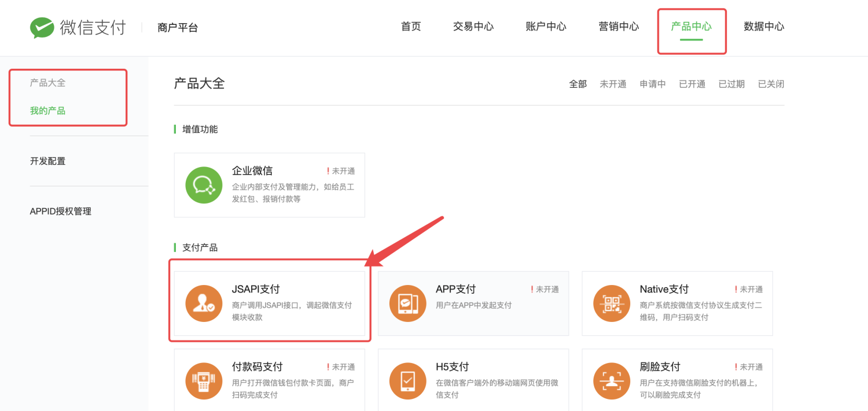Click the Native支付 description text
The width and height of the screenshot is (868, 411).
click(x=701, y=311)
